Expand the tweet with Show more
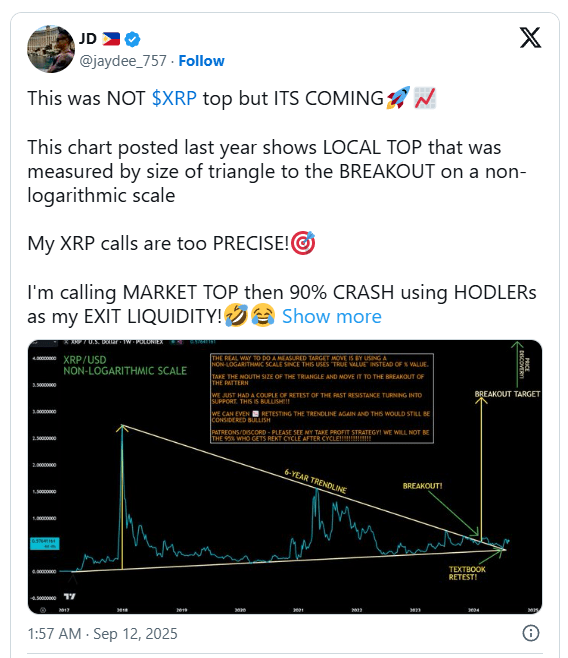Viewport: 568px width, 658px height. click(331, 316)
